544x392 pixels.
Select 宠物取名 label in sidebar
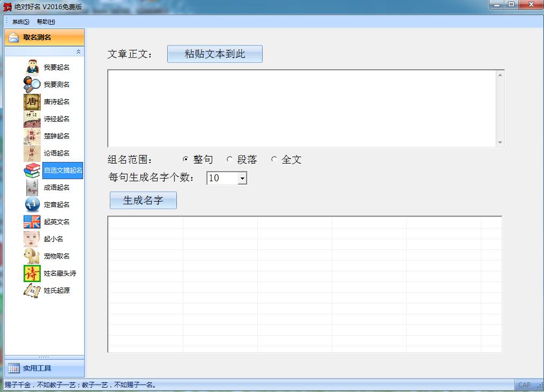point(57,256)
